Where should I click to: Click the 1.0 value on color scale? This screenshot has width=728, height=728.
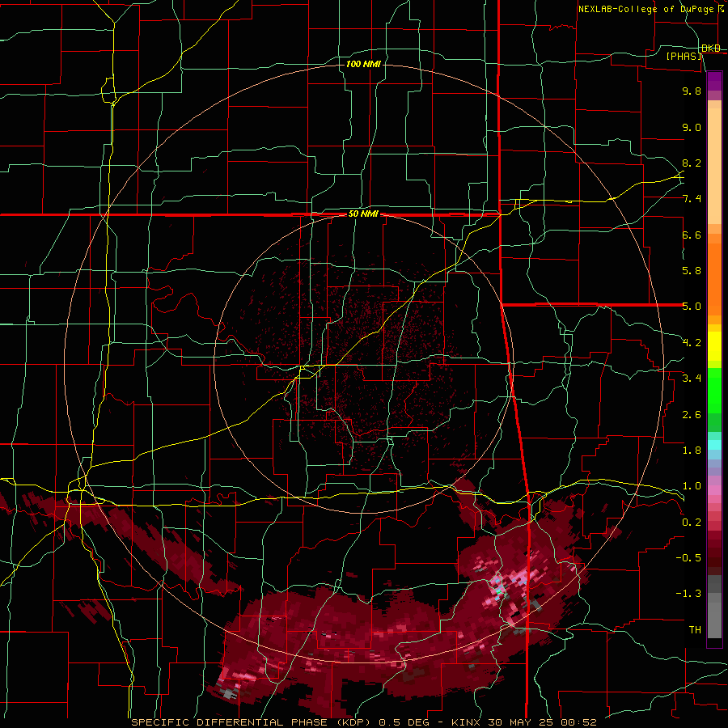tap(692, 486)
